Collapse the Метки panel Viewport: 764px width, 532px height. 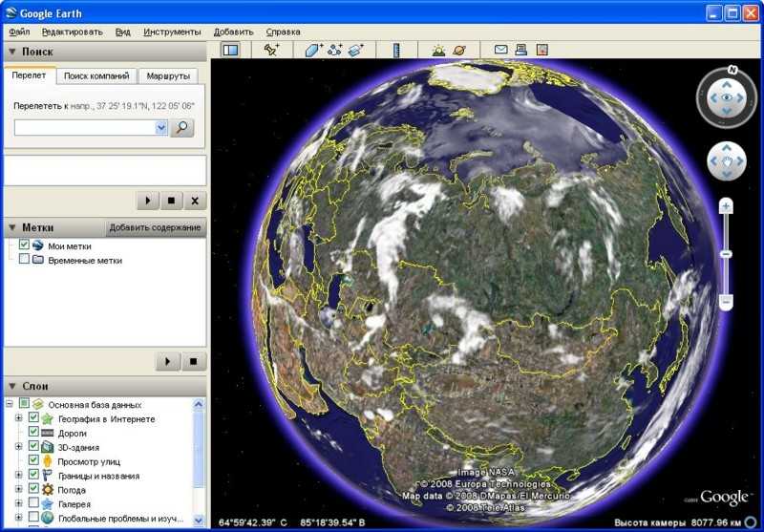[12, 227]
